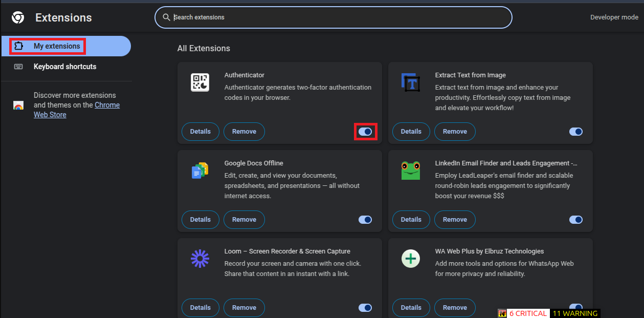Open Details for Authenticator
Screen dimensions: 644x318
point(201,132)
